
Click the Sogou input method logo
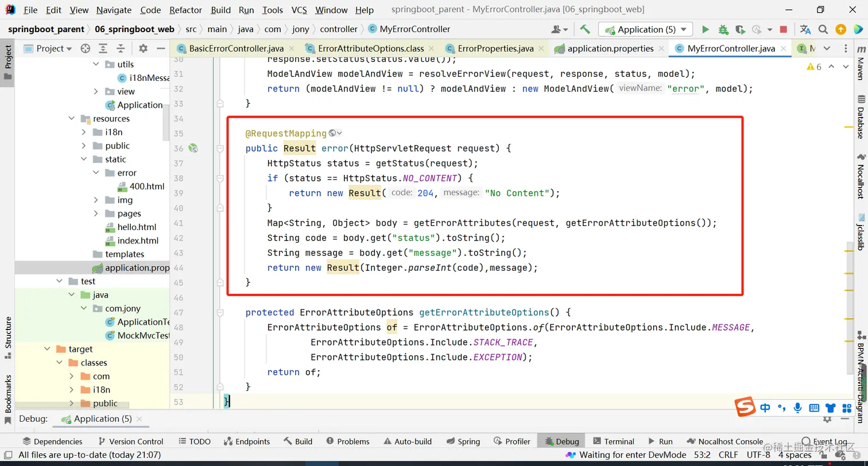click(746, 407)
